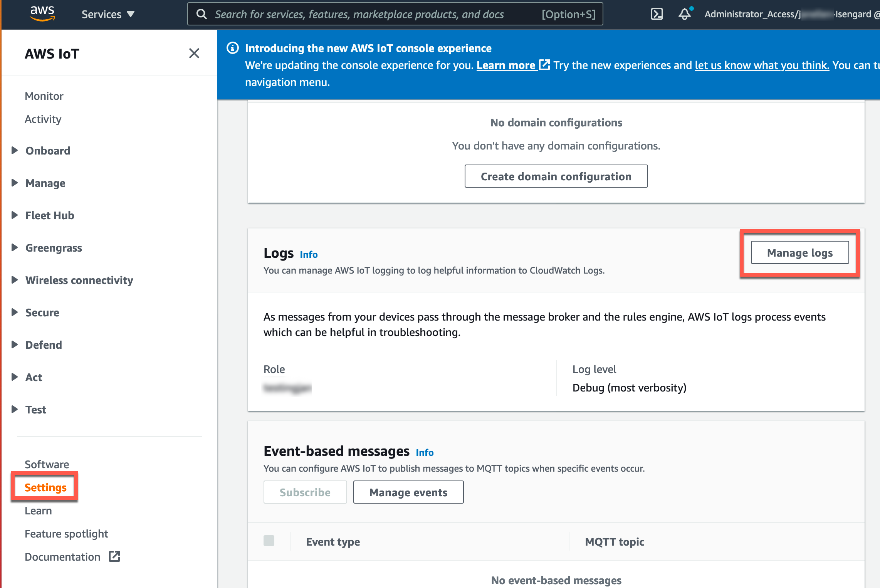This screenshot has width=880, height=588.
Task: Click the Logs section heading
Action: click(279, 253)
